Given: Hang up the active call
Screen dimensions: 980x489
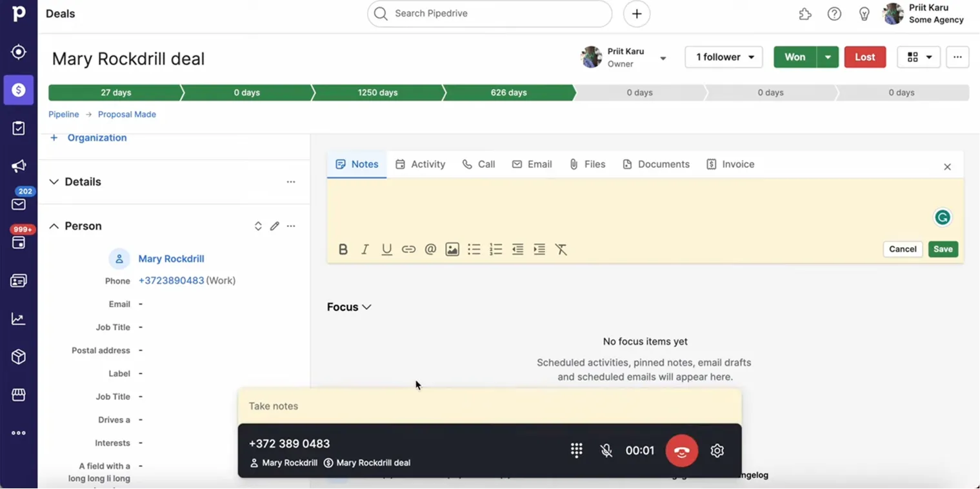Looking at the screenshot, I should click(682, 450).
